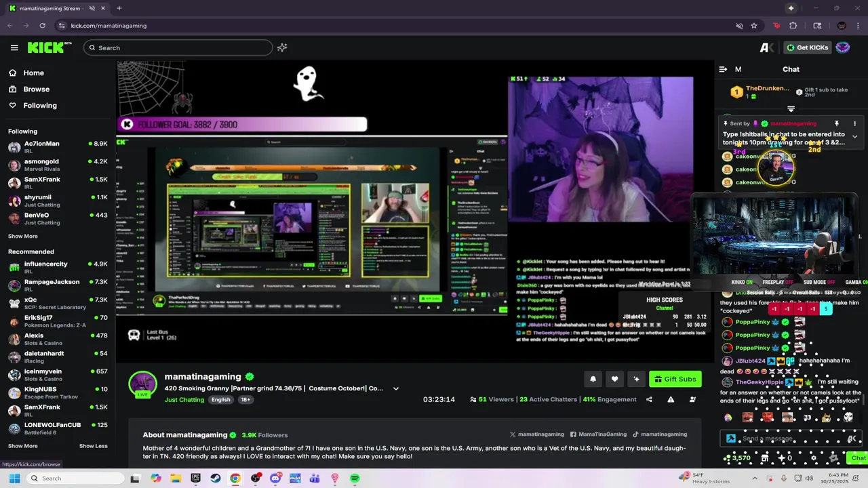
Task: Open influencercity recommended channel
Action: point(58,268)
